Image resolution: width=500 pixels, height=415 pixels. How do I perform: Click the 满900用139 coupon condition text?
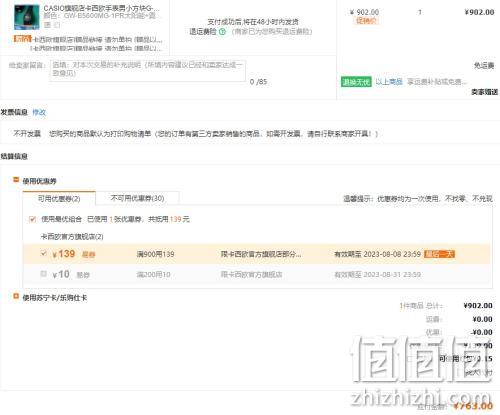(155, 254)
